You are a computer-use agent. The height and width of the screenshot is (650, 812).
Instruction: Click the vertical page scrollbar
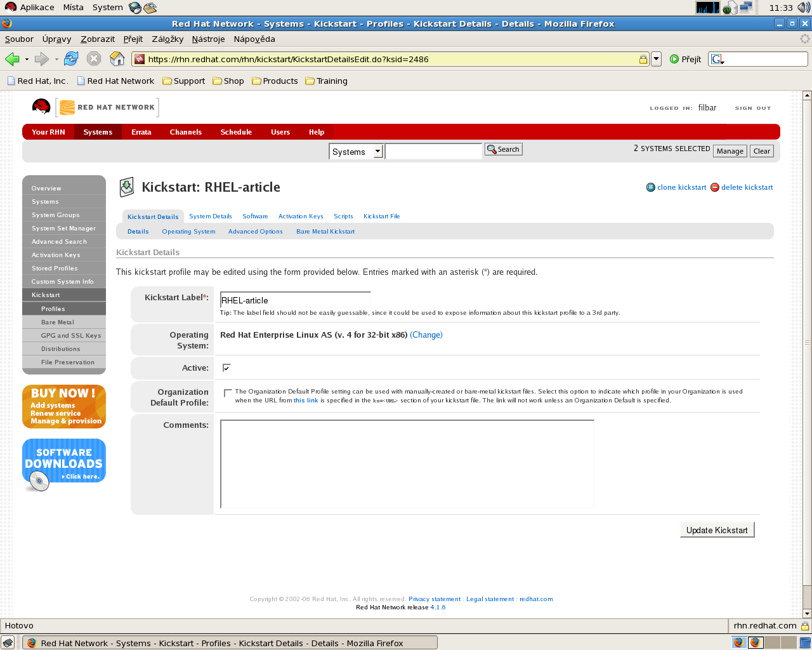[x=807, y=343]
